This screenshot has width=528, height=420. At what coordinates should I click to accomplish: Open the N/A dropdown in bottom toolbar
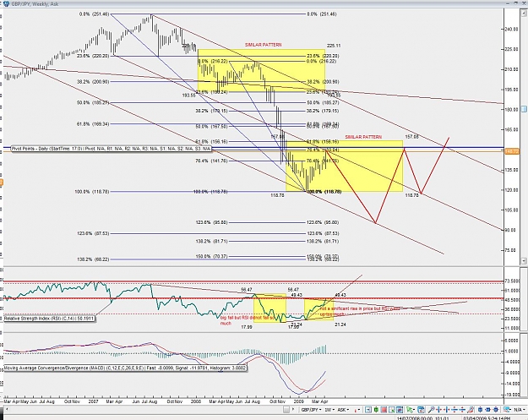(x=520, y=410)
